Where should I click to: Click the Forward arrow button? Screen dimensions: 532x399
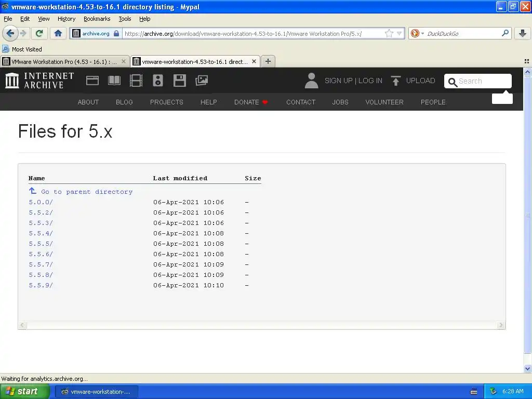click(23, 33)
